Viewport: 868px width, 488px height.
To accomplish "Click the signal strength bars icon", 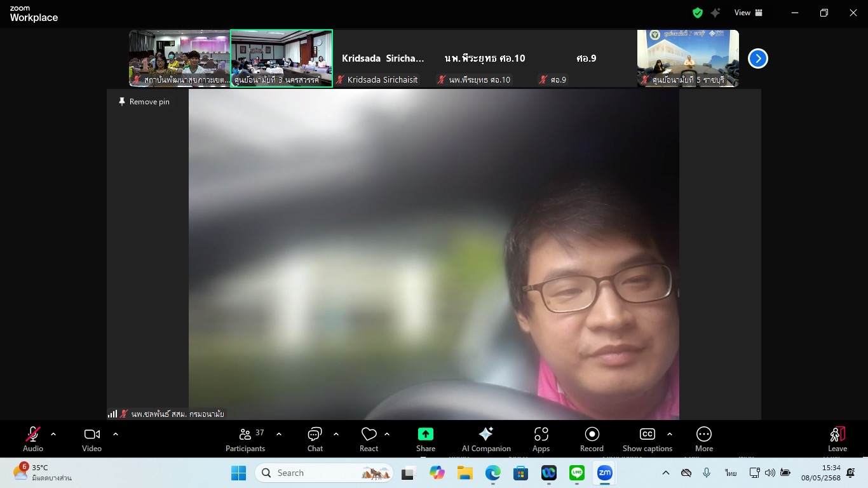I will (x=112, y=414).
